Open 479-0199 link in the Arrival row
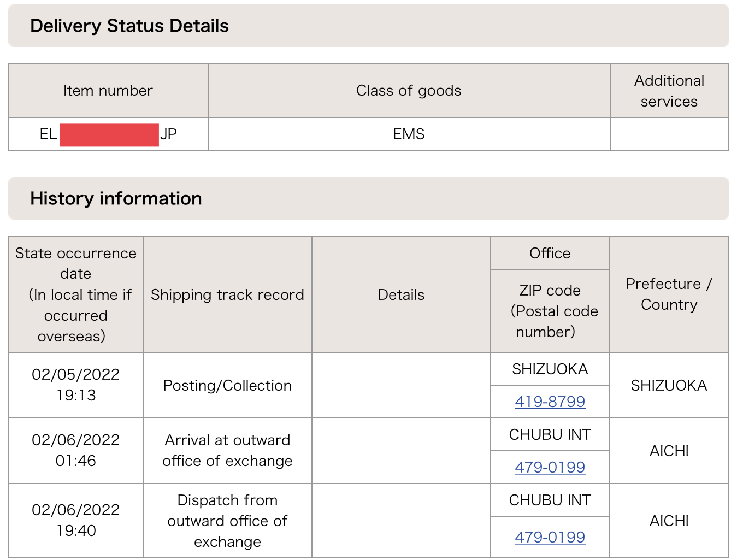The width and height of the screenshot is (737, 560). [x=550, y=467]
